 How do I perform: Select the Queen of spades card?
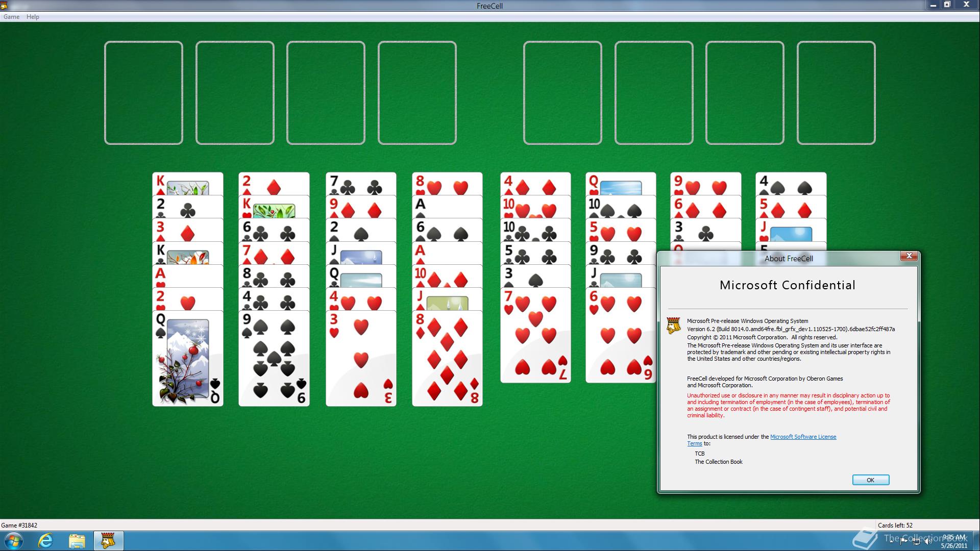[188, 359]
